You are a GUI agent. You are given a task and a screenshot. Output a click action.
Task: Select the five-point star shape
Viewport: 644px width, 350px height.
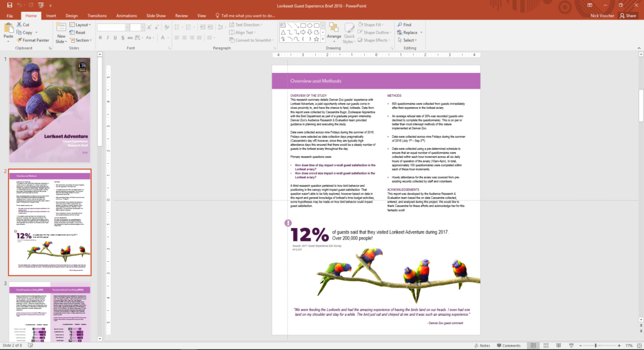pos(316,39)
